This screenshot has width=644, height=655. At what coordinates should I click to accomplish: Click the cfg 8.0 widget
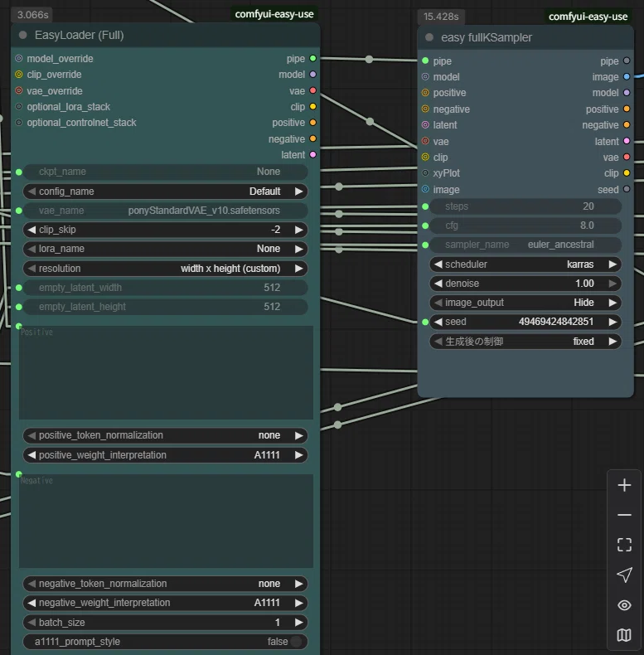coord(525,226)
